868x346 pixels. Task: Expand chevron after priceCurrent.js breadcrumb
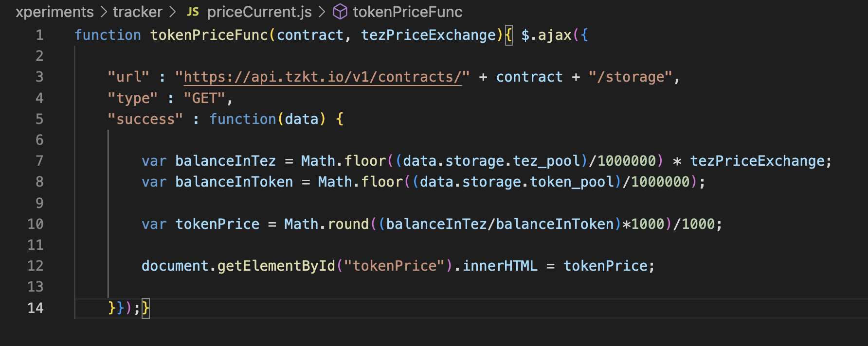coord(322,12)
